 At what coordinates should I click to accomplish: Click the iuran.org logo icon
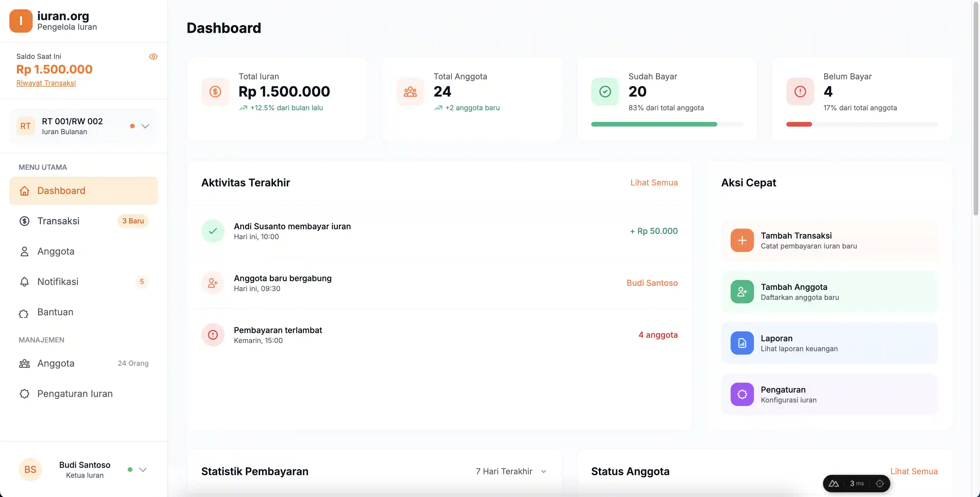(x=20, y=20)
